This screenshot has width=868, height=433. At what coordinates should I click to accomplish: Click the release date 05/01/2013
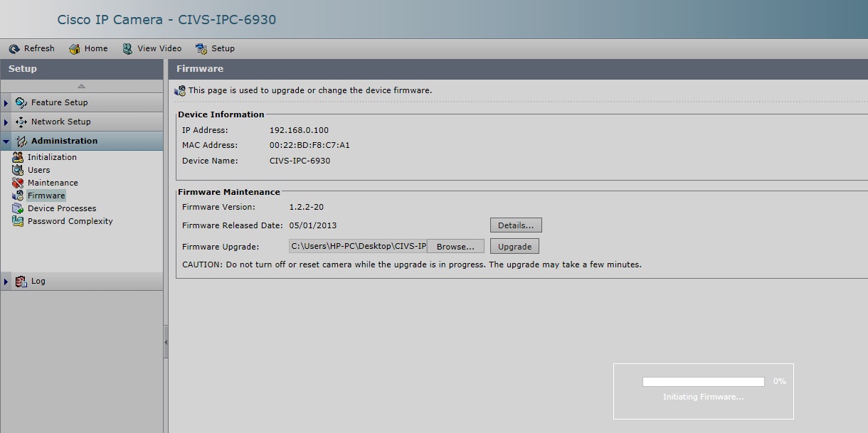(313, 225)
